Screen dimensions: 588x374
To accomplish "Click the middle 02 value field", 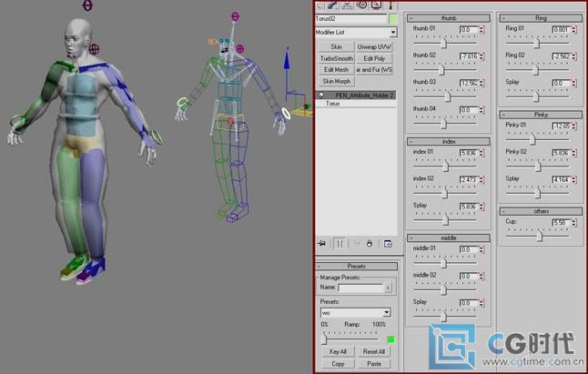I will pyautogui.click(x=469, y=277).
